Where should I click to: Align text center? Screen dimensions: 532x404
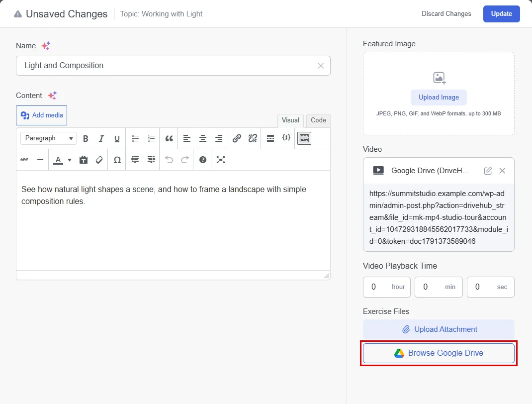(x=203, y=138)
